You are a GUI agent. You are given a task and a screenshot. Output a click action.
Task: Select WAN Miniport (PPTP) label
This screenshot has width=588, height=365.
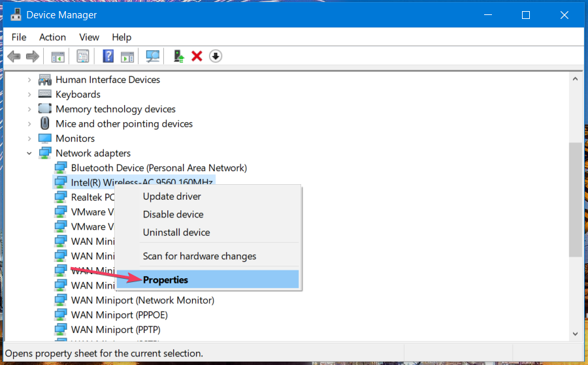[116, 329]
